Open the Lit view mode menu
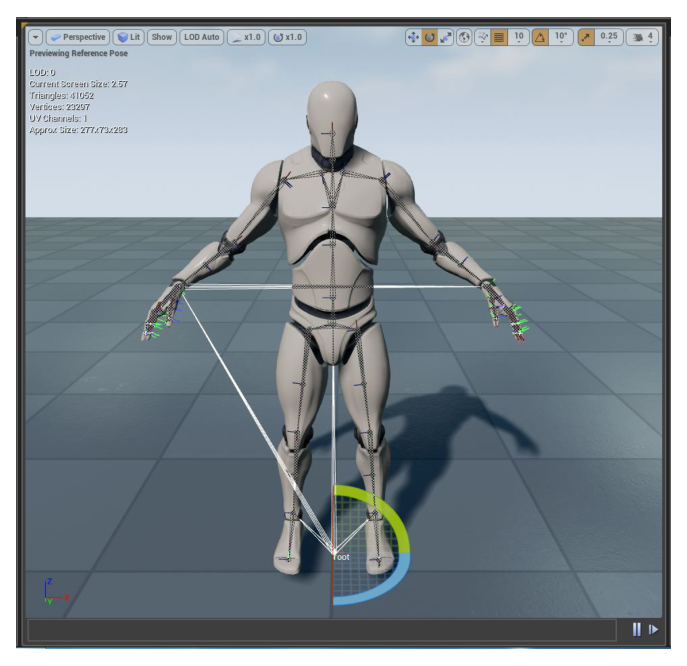The image size is (687, 666). [x=129, y=37]
